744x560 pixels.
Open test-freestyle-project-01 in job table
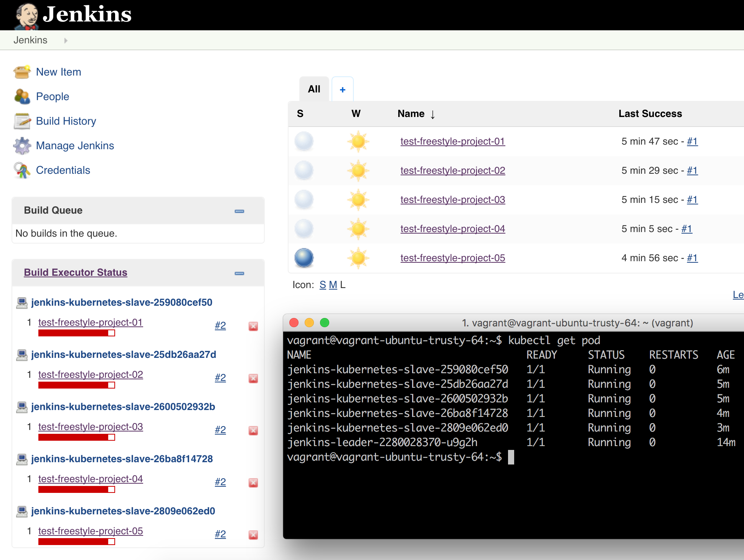pyautogui.click(x=452, y=141)
